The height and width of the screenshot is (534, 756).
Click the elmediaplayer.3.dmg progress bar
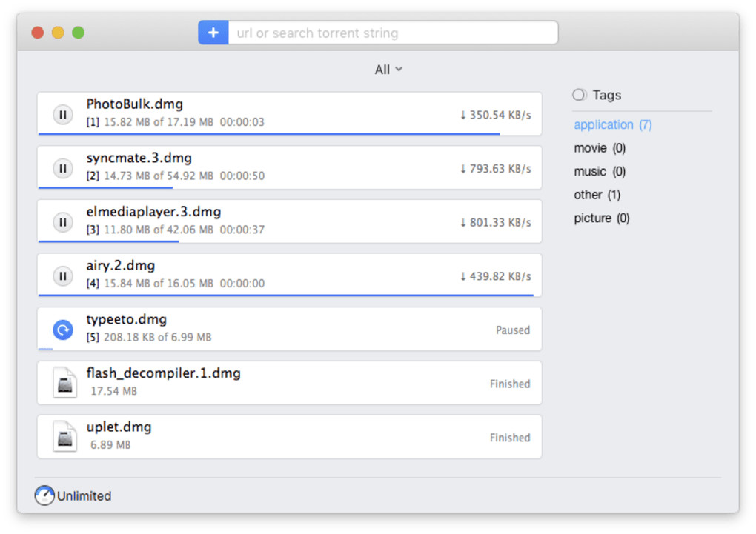tap(108, 241)
